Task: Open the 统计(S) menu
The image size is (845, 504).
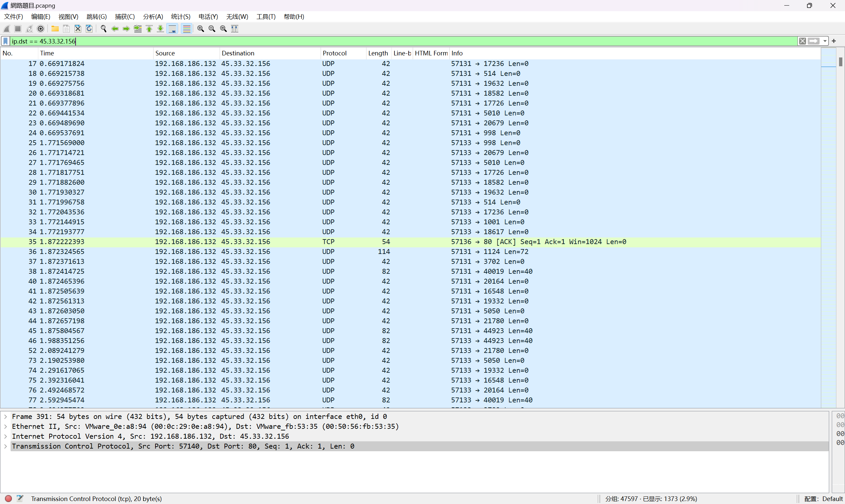Action: (x=181, y=16)
